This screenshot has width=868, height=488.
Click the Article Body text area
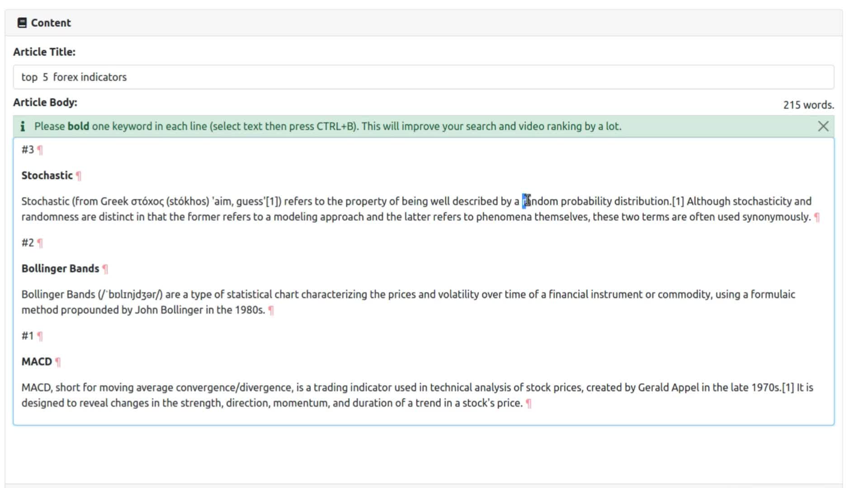pyautogui.click(x=424, y=281)
